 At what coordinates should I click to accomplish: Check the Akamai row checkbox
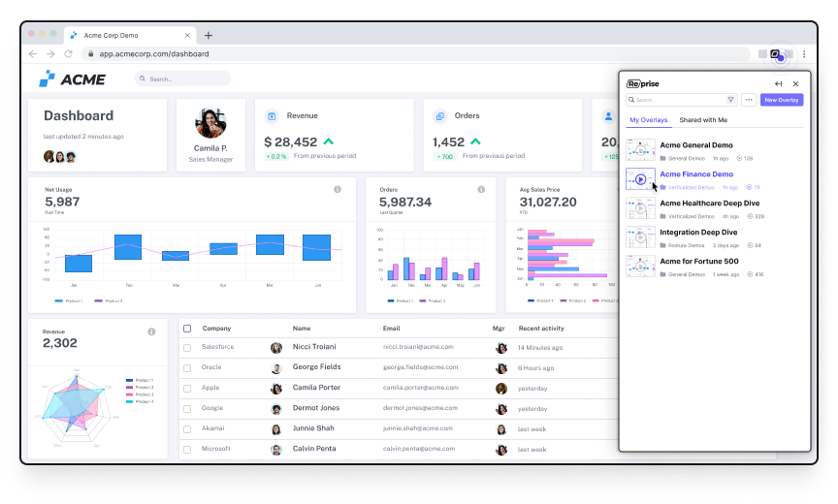point(187,428)
